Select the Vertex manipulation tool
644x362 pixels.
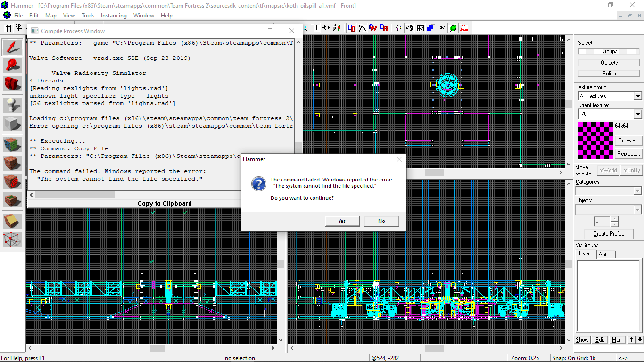pos(13,240)
